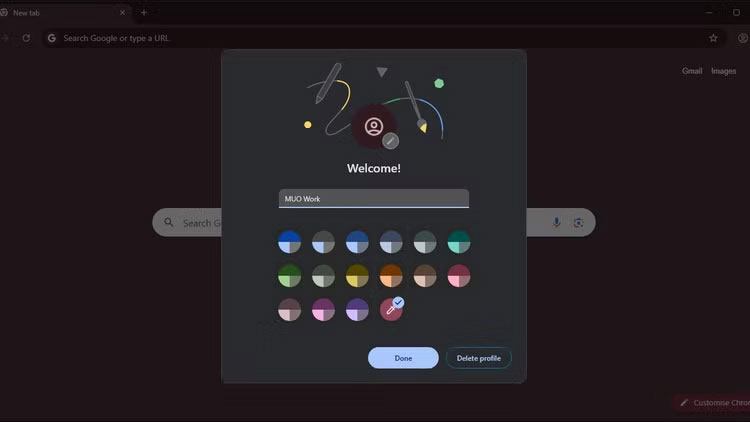Viewport: 750px width, 422px height.
Task: Pick the teal theme swatch
Action: [x=459, y=242]
